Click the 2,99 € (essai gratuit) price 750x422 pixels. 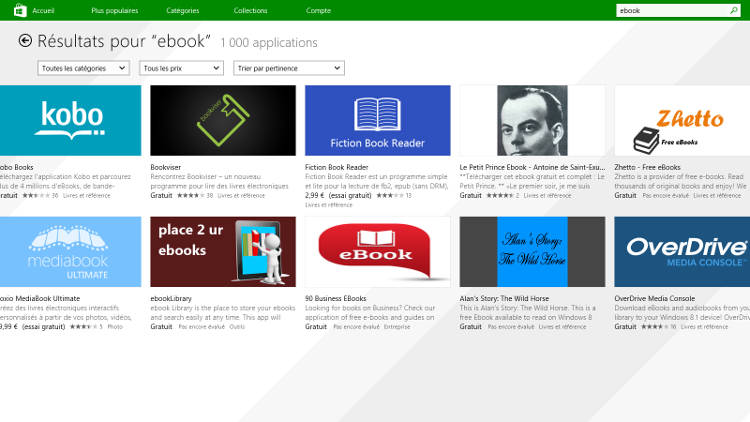click(x=338, y=195)
